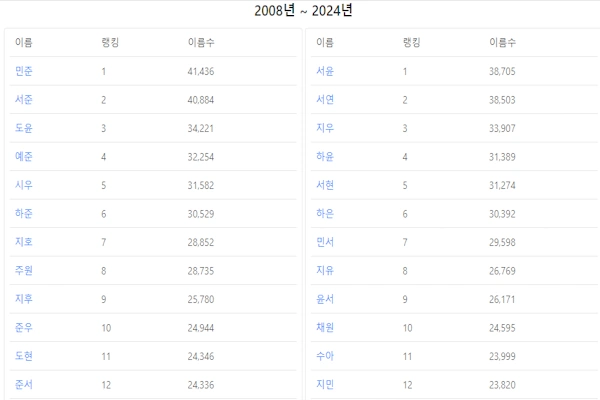This screenshot has height=400, width=600.
Task: Open the name link 준서
Action: tap(24, 384)
